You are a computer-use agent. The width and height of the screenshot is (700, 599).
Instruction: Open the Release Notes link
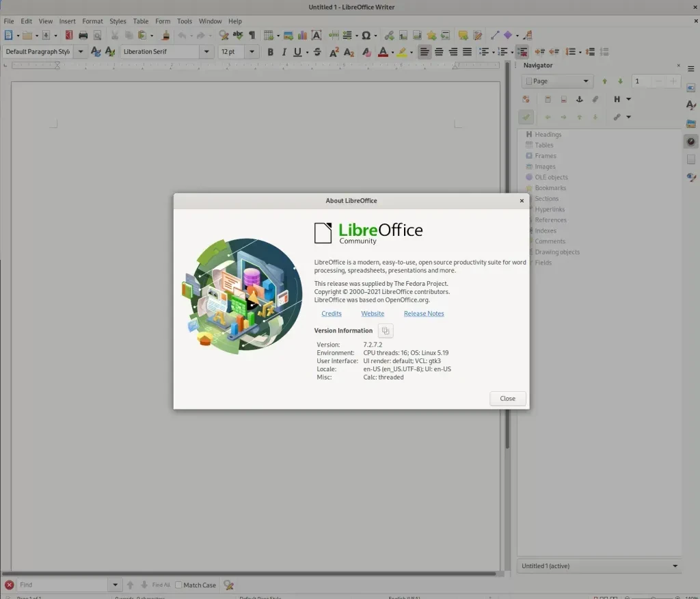click(x=424, y=314)
